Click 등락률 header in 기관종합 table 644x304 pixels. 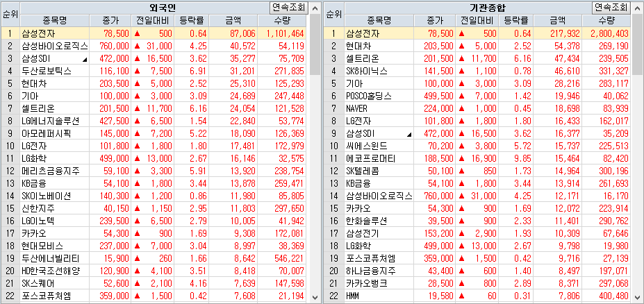tap(516, 21)
